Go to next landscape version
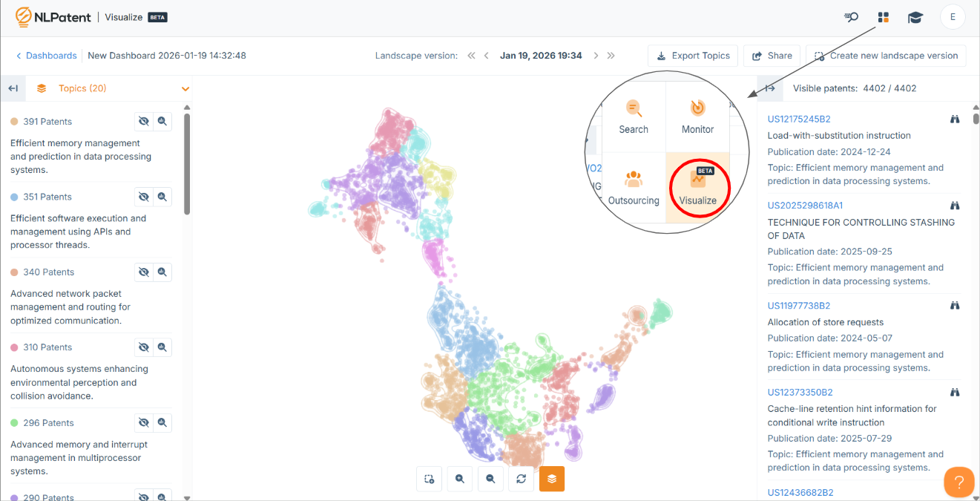The height and width of the screenshot is (501, 980). click(x=595, y=56)
